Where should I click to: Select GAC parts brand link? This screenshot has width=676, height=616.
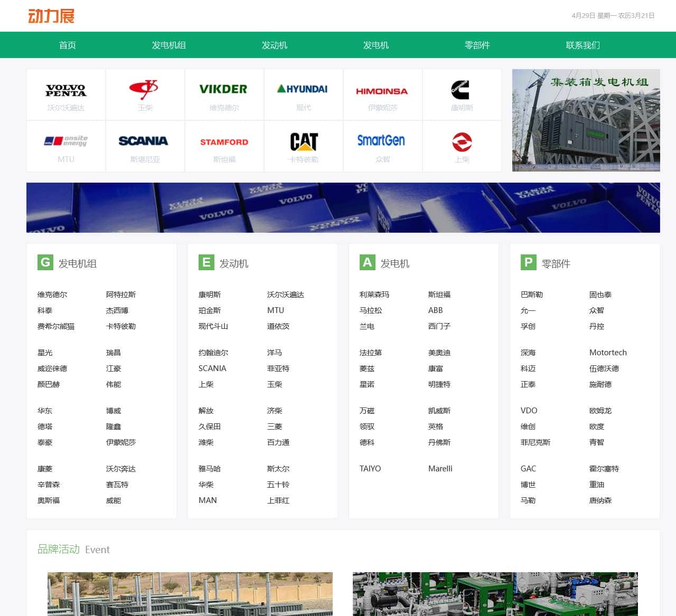point(529,469)
